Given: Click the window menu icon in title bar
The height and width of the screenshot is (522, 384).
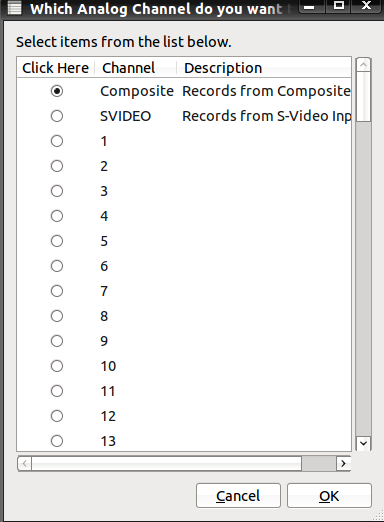Looking at the screenshot, I should pyautogui.click(x=14, y=8).
